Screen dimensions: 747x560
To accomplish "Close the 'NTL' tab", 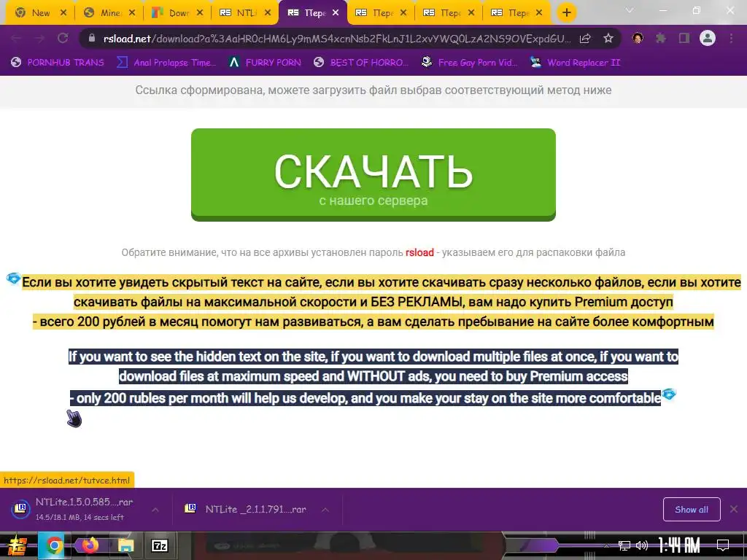I will tap(268, 13).
